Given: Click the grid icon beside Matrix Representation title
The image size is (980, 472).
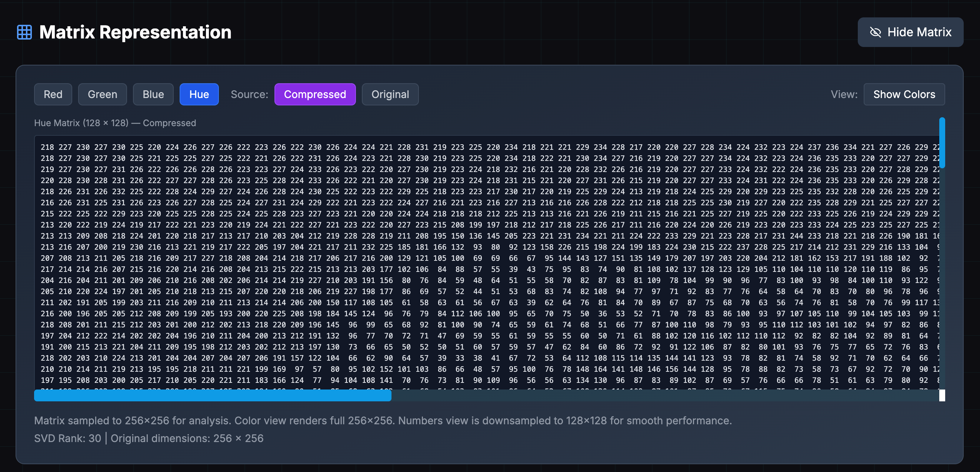Looking at the screenshot, I should click(x=24, y=32).
